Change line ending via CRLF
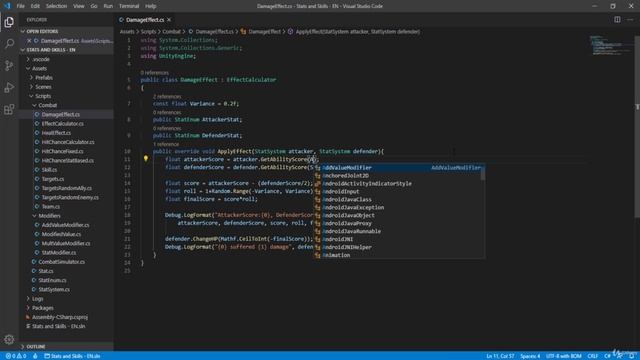Screen dimensions: 640x360 (592, 356)
